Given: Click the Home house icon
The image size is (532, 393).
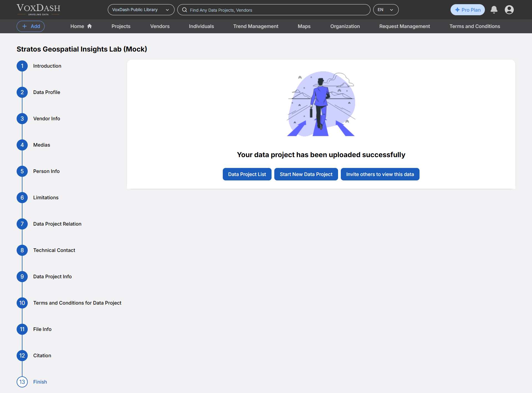Looking at the screenshot, I should click(x=89, y=26).
